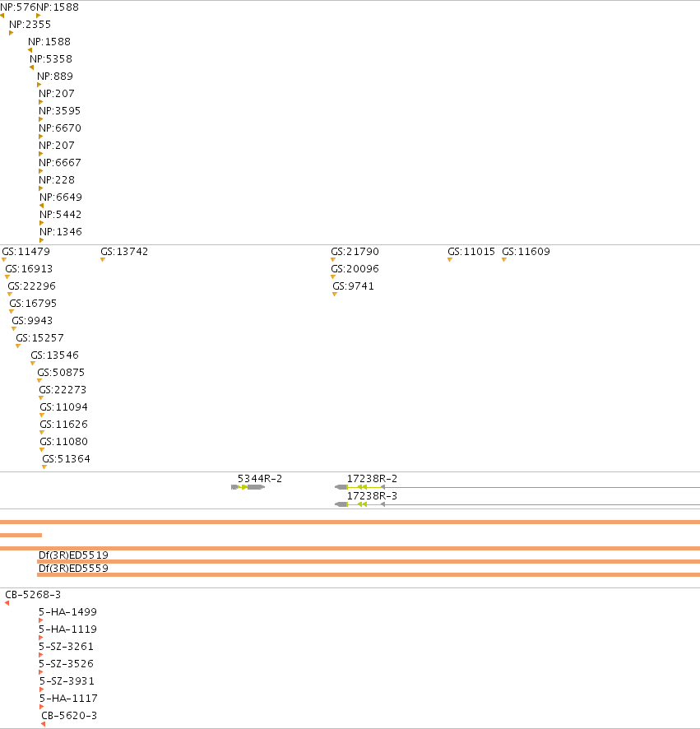Open the Df(3R)ED5519 label
Viewport: 700px width, 729px height.
[73, 555]
